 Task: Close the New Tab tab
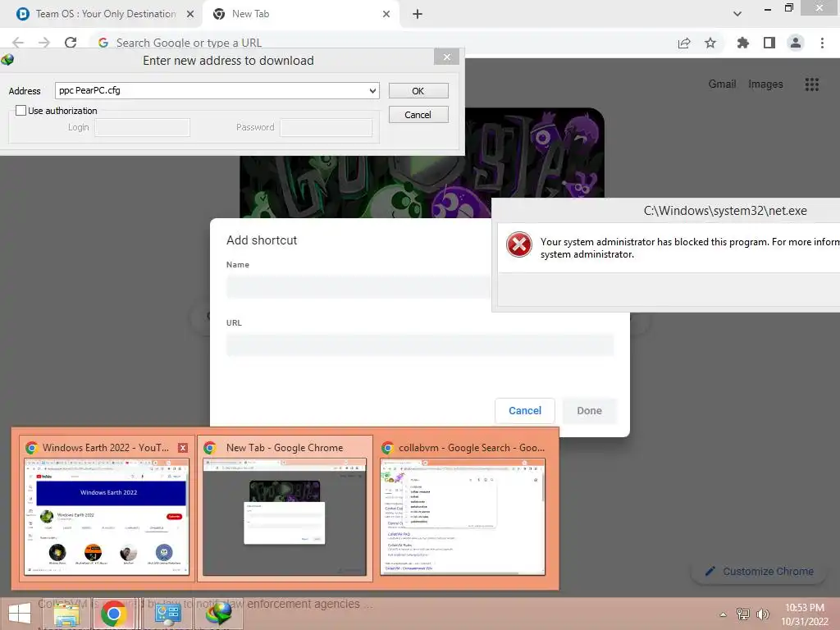point(386,14)
